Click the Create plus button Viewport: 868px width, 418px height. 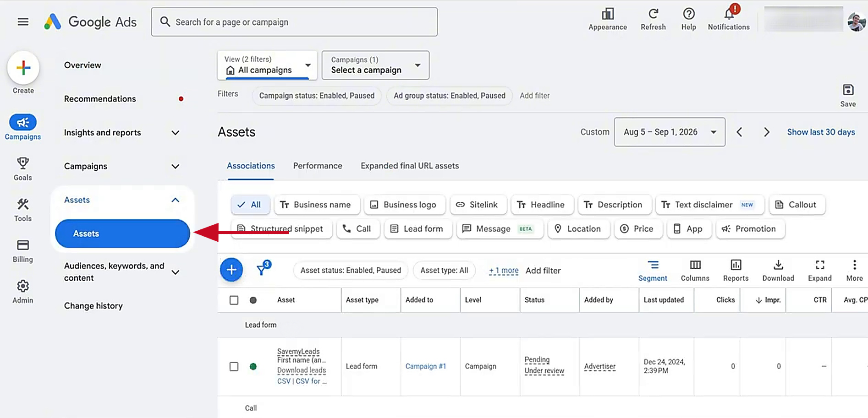(23, 68)
